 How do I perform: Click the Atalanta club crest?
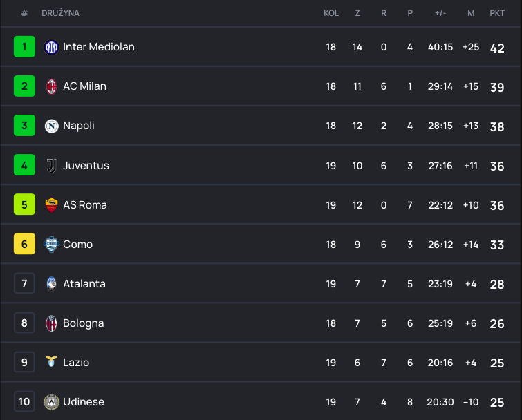[x=51, y=284]
